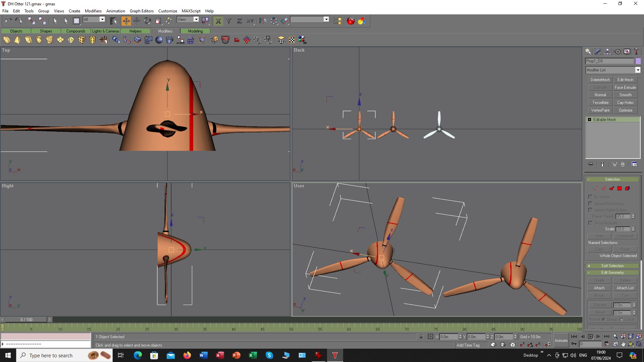Select the Rotate tool in toolbar
This screenshot has height=362, width=644.
click(148, 21)
